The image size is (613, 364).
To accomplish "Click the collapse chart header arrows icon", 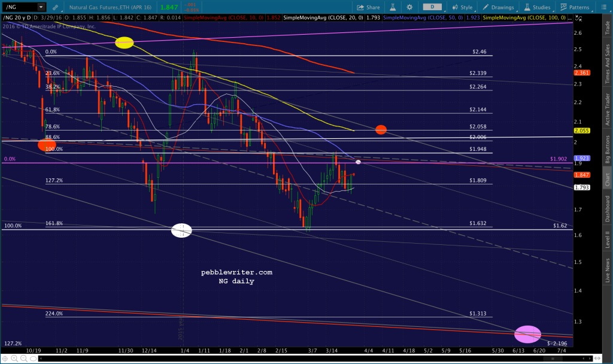I will tap(579, 18).
